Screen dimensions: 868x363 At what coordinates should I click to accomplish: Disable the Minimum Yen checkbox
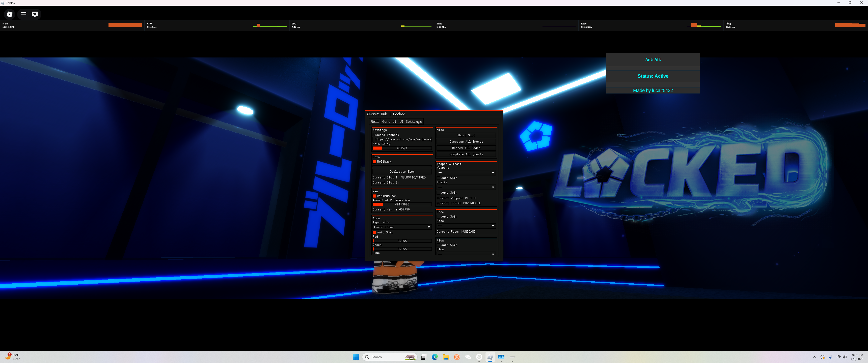pos(374,196)
